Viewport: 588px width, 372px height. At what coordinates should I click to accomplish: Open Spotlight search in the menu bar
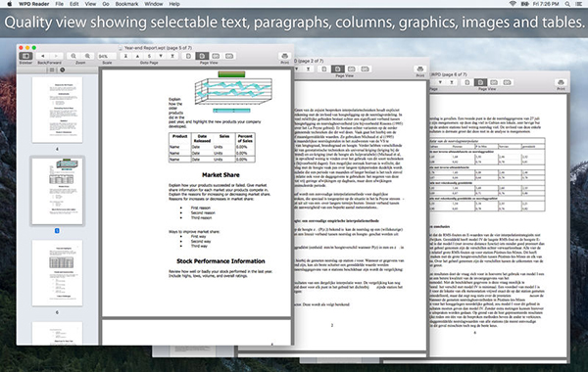[567, 4]
